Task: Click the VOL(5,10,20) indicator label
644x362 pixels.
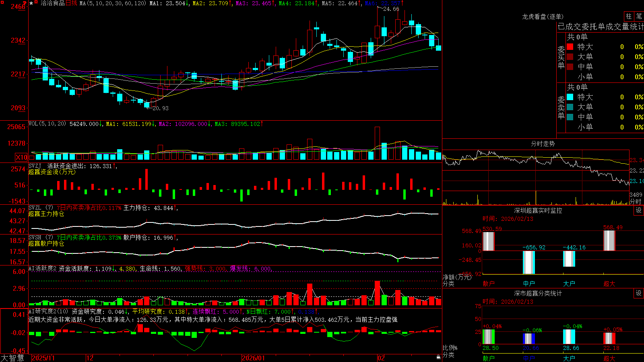Action: point(47,124)
